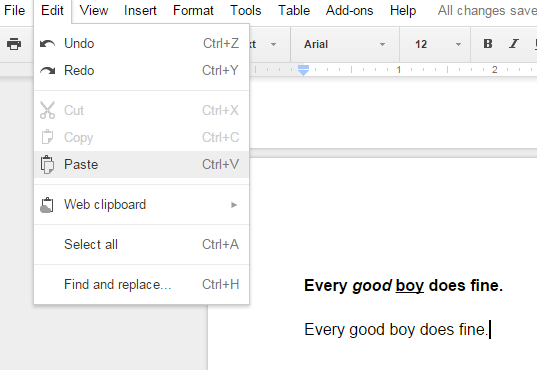Expand the Web clipboard submenu arrow
The height and width of the screenshot is (370, 537).
point(234,205)
